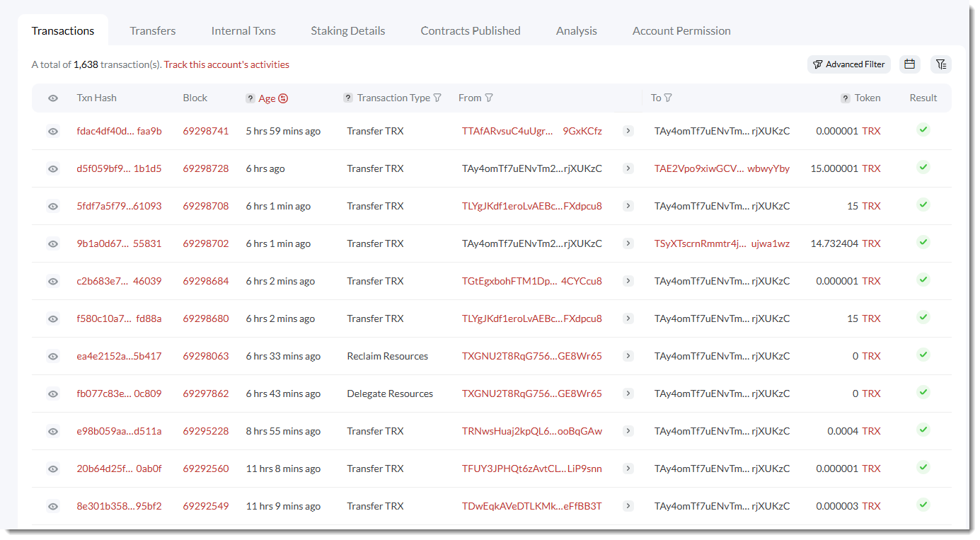
Task: Open the Internal Txns tab
Action: [243, 31]
